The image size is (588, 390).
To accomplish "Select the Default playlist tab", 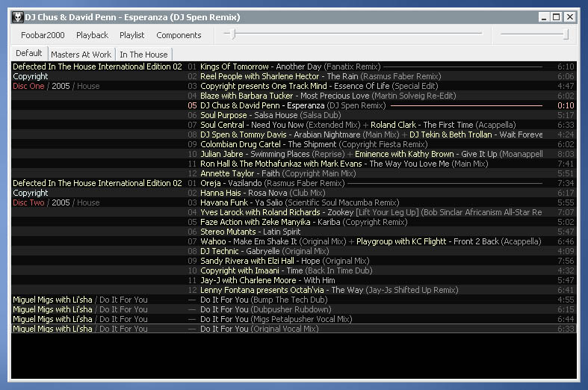I will [x=29, y=54].
